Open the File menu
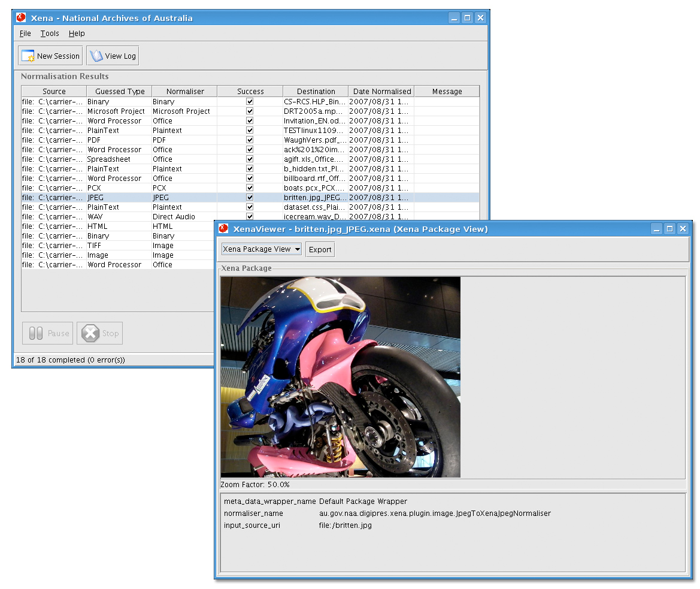 point(25,34)
